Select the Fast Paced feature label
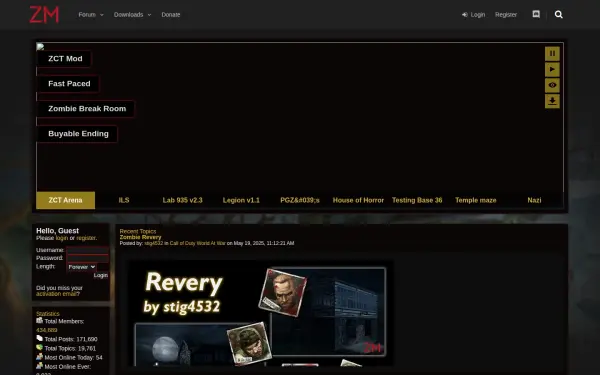The height and width of the screenshot is (375, 600). click(x=69, y=84)
